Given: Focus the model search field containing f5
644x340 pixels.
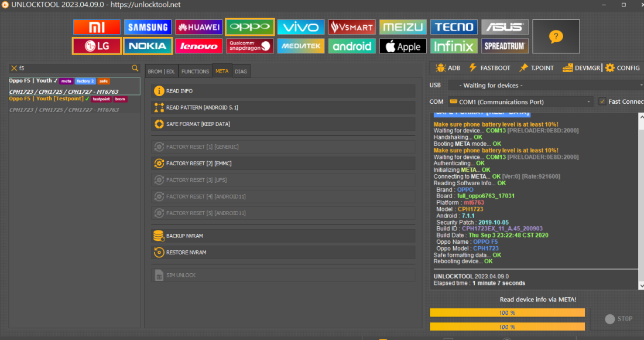Looking at the screenshot, I should [x=74, y=68].
